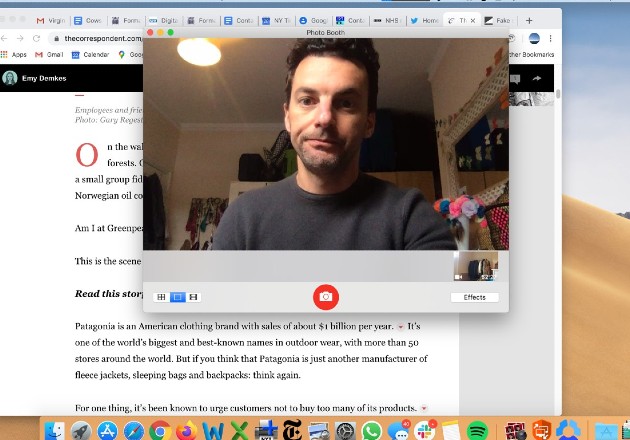Open Slack from the Dock
This screenshot has height=440, width=630.
(x=425, y=431)
